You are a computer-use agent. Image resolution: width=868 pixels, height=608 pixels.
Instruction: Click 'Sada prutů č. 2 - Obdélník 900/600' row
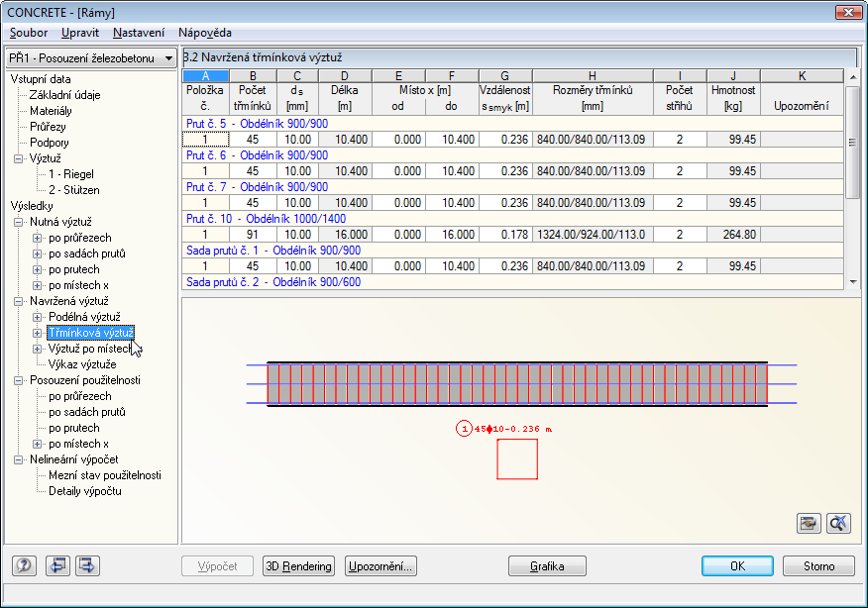(512, 282)
